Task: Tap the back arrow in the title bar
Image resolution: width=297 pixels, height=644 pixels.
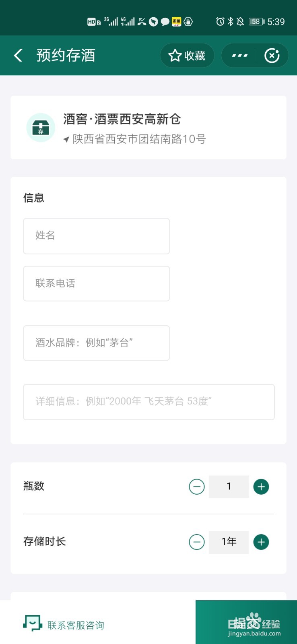Action: (x=18, y=56)
